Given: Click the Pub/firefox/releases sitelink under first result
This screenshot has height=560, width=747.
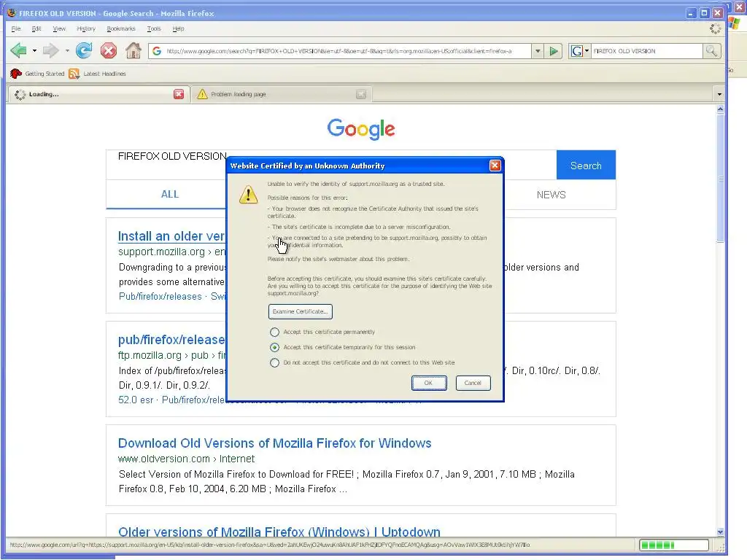Looking at the screenshot, I should click(x=160, y=296).
